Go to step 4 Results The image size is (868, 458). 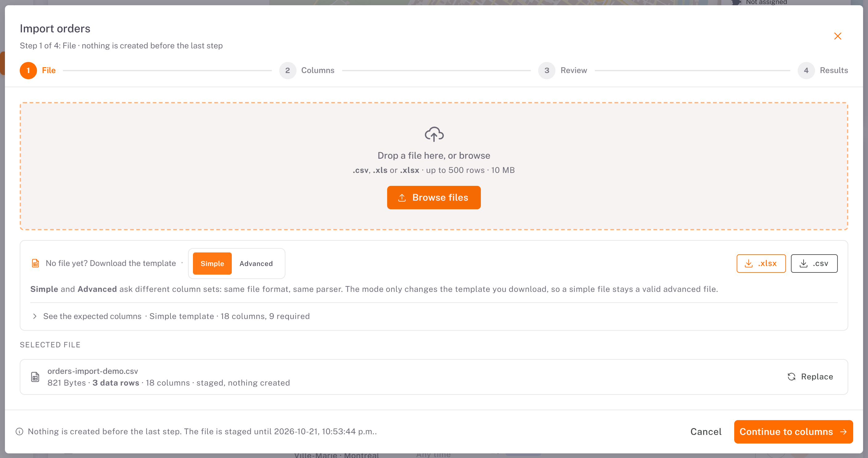click(823, 71)
